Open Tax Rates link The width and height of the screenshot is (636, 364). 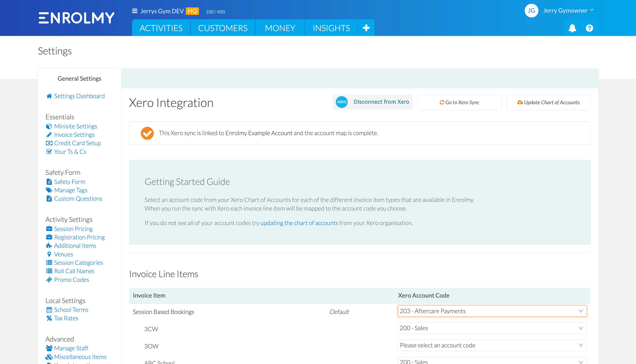[x=66, y=318]
